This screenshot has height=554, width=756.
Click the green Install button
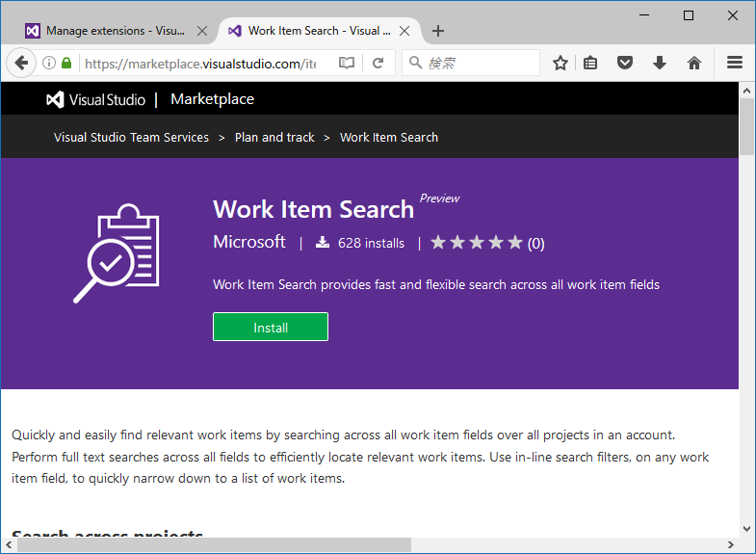click(x=271, y=327)
